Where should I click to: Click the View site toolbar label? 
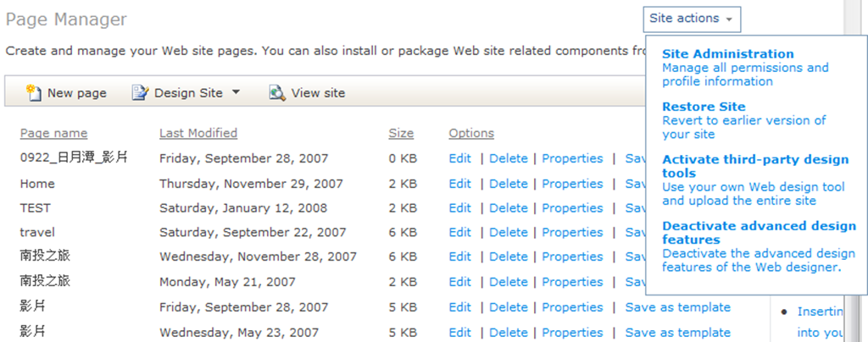click(318, 93)
